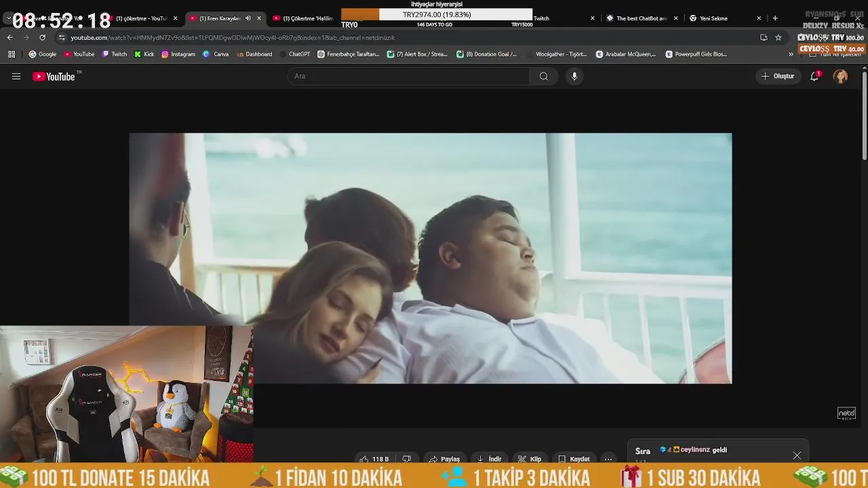Share the video with Paylaş
The width and height of the screenshot is (868, 488).
pyautogui.click(x=444, y=459)
